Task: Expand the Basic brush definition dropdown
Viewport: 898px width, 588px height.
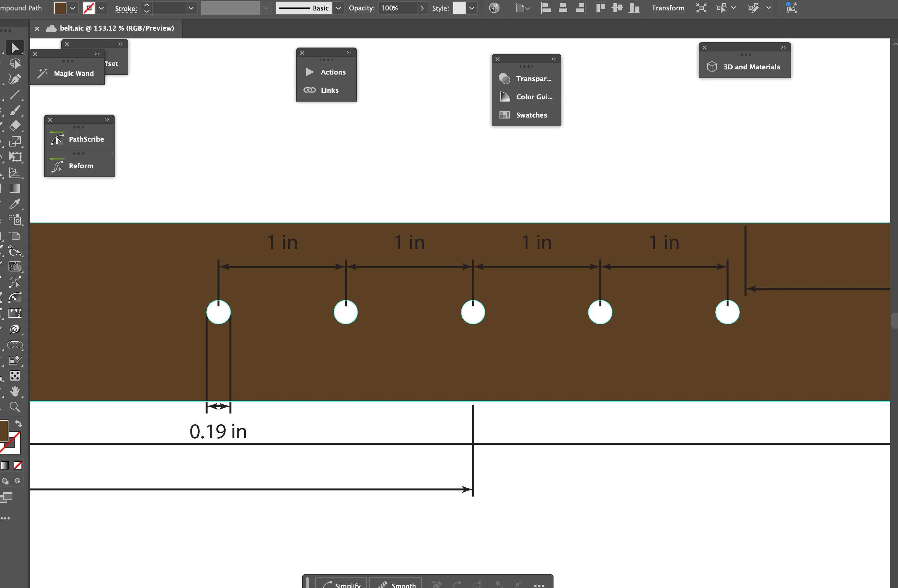Action: (x=338, y=8)
